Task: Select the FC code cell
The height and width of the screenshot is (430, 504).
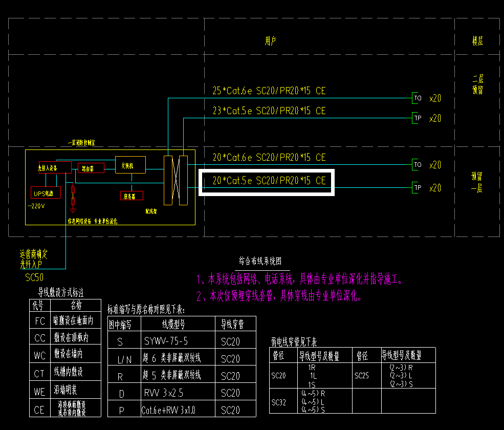Action: point(40,320)
